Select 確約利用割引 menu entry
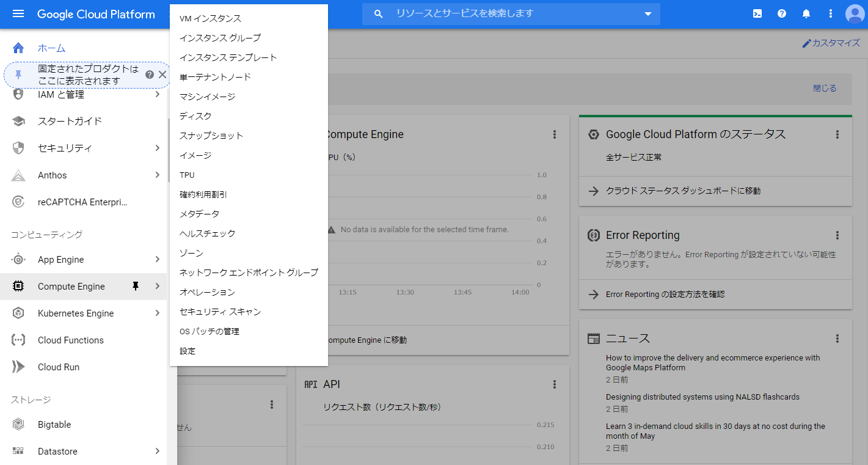The width and height of the screenshot is (868, 465). pos(249,194)
